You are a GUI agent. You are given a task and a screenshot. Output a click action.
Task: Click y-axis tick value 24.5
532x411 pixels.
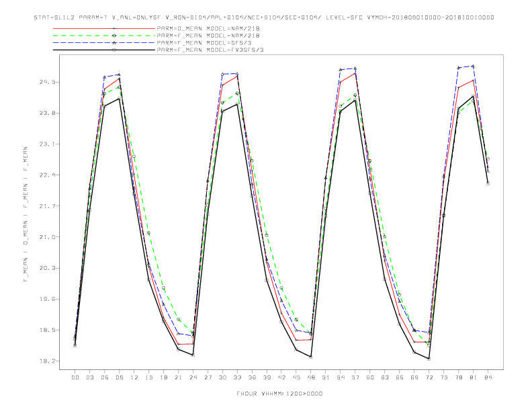pos(47,82)
